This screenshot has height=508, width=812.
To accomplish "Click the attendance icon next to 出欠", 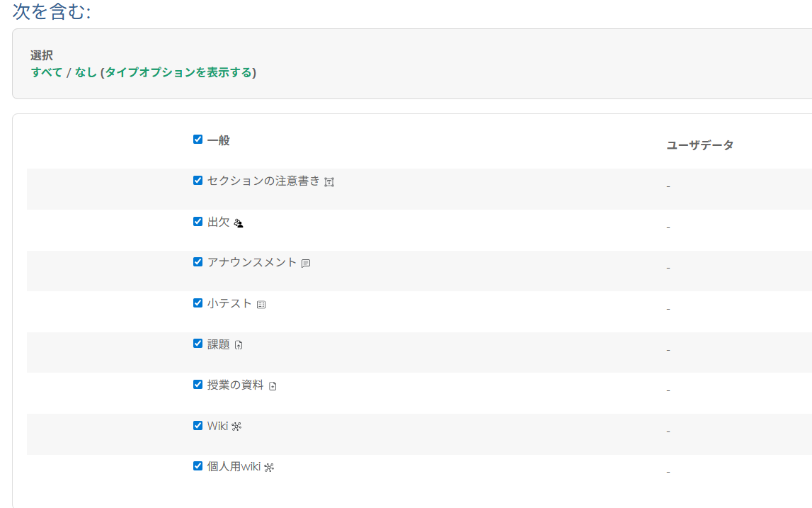I will tap(239, 223).
